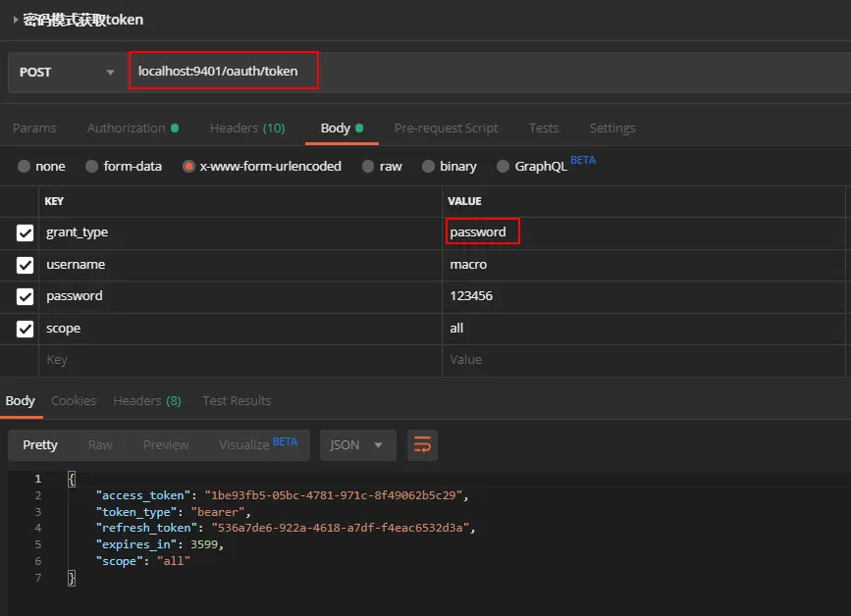Disable the scope parameter checkbox
This screenshot has width=851, height=616.
coord(25,329)
